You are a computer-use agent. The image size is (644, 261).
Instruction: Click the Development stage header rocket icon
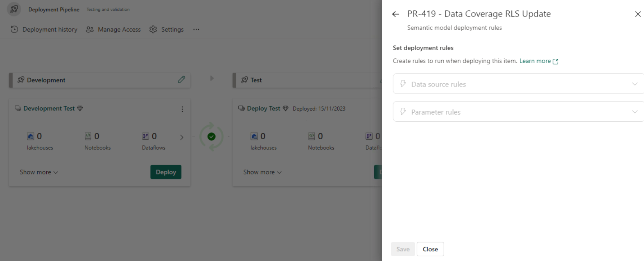(x=21, y=80)
